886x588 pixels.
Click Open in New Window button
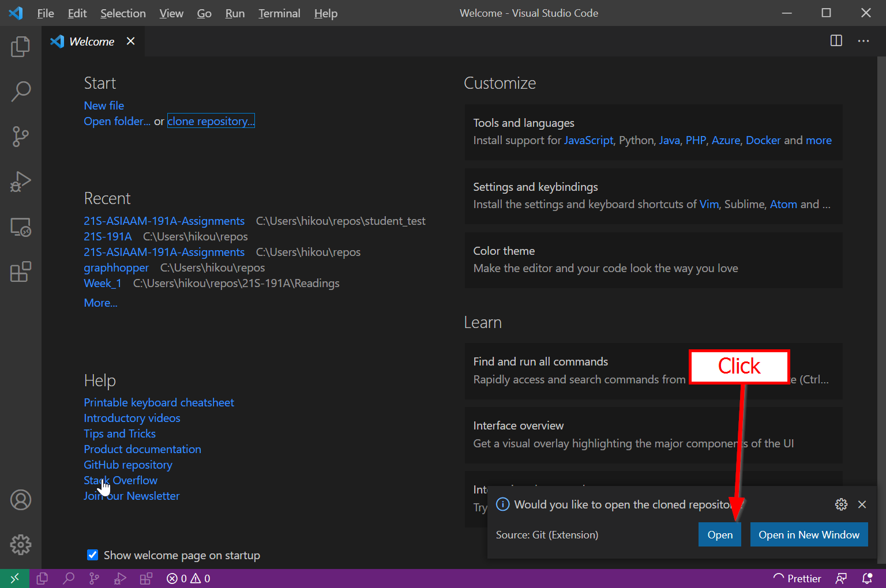(809, 534)
